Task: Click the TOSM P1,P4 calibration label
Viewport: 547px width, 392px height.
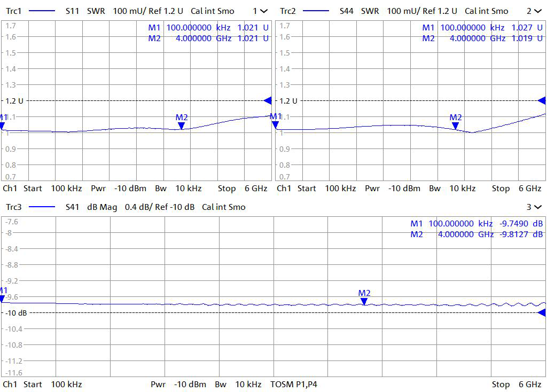Action: [294, 384]
